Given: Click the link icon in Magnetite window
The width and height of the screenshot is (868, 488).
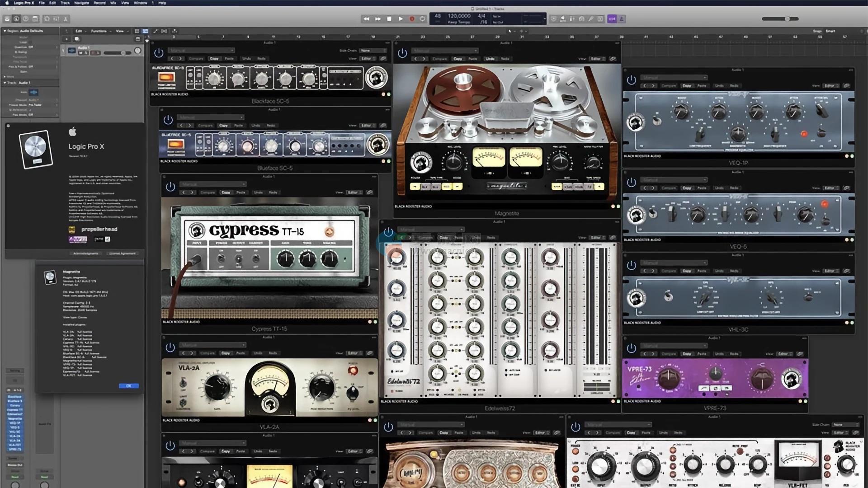Looking at the screenshot, I should pos(613,59).
